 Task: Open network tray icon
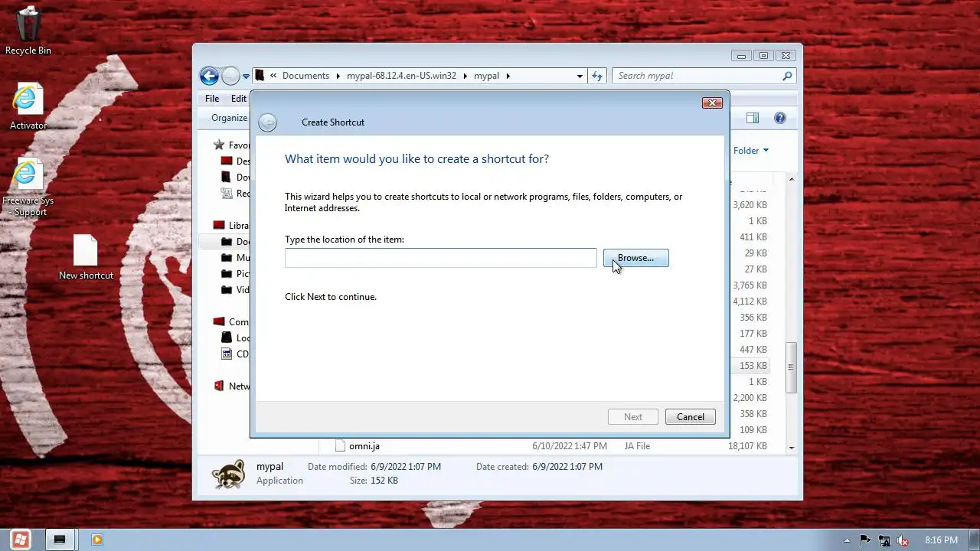click(x=884, y=540)
